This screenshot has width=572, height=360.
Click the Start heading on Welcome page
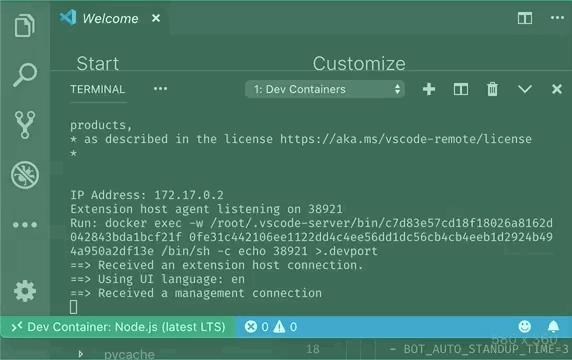(98, 63)
